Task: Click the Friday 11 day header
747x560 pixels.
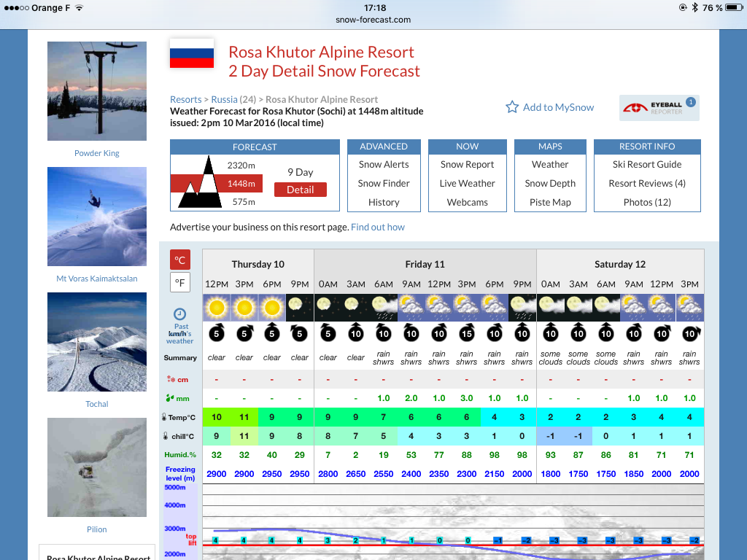Action: [425, 264]
